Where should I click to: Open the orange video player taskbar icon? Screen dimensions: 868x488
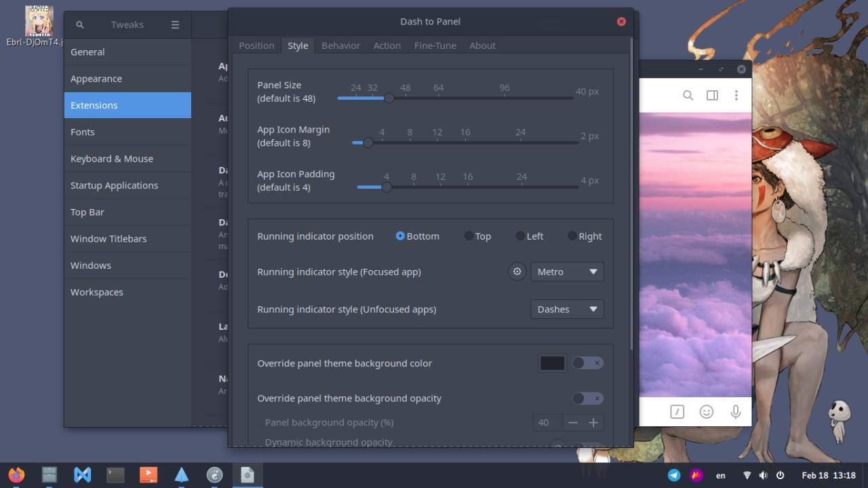149,475
